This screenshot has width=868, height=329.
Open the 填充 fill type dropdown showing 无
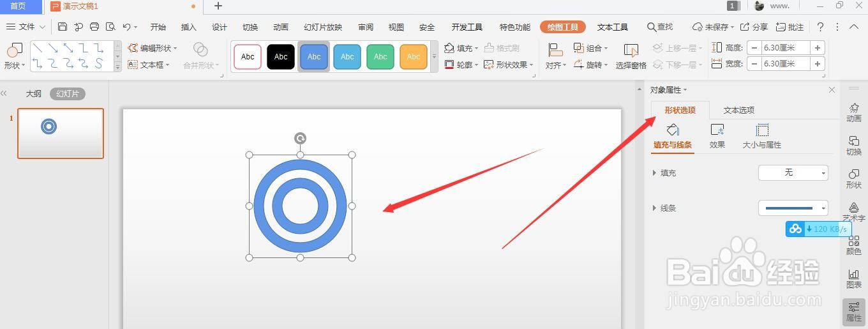[793, 172]
